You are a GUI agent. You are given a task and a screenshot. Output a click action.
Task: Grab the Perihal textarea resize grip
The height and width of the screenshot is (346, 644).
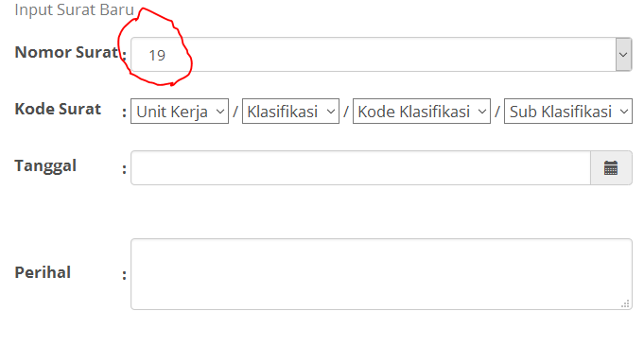pos(625,303)
